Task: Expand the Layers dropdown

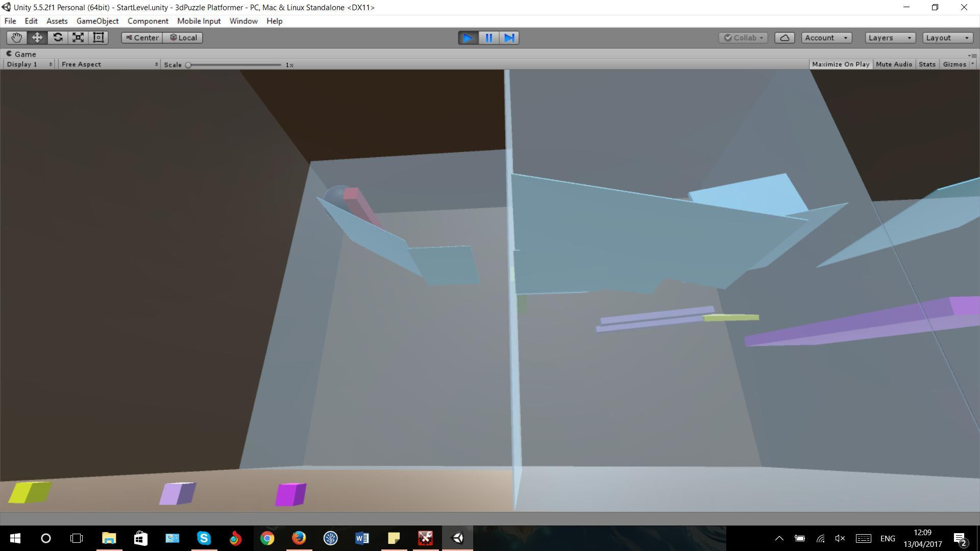Action: click(x=890, y=38)
